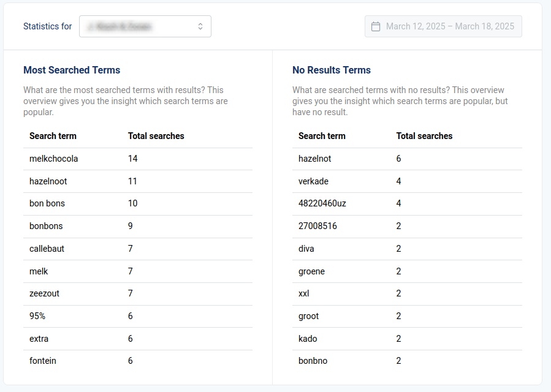Click Total searches header in No Results
Image resolution: width=551 pixels, height=392 pixels.
click(x=424, y=136)
